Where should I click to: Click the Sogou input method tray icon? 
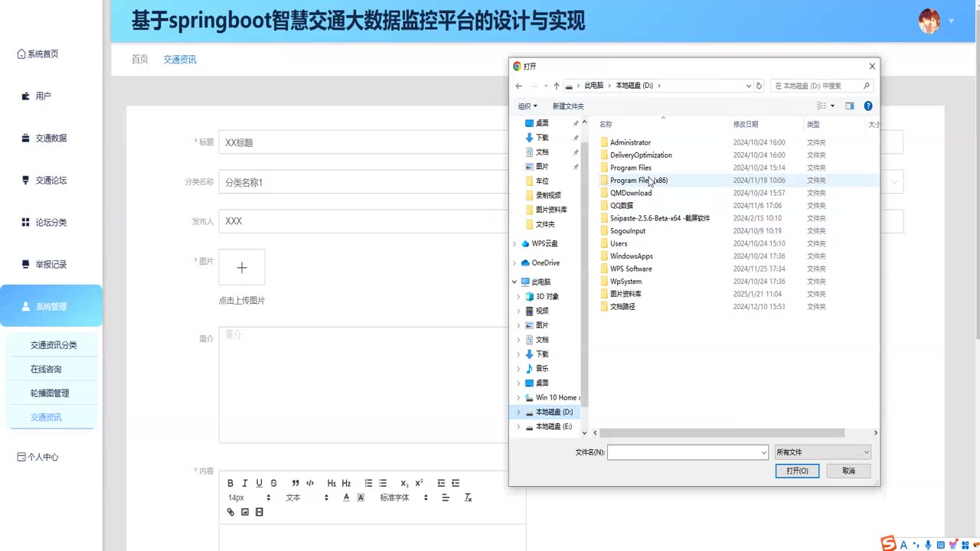(x=888, y=544)
